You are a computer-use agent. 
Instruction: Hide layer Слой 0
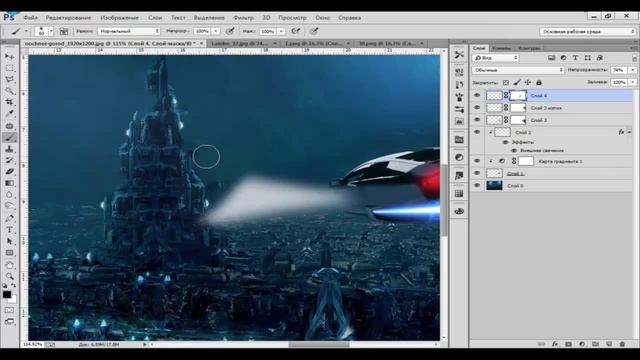pos(477,186)
